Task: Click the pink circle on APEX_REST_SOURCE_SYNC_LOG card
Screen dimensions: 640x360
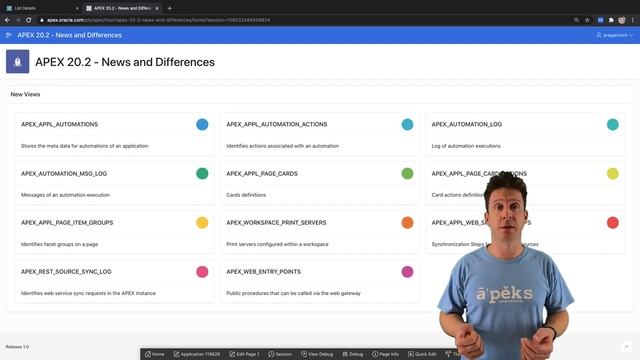Action: (202, 271)
